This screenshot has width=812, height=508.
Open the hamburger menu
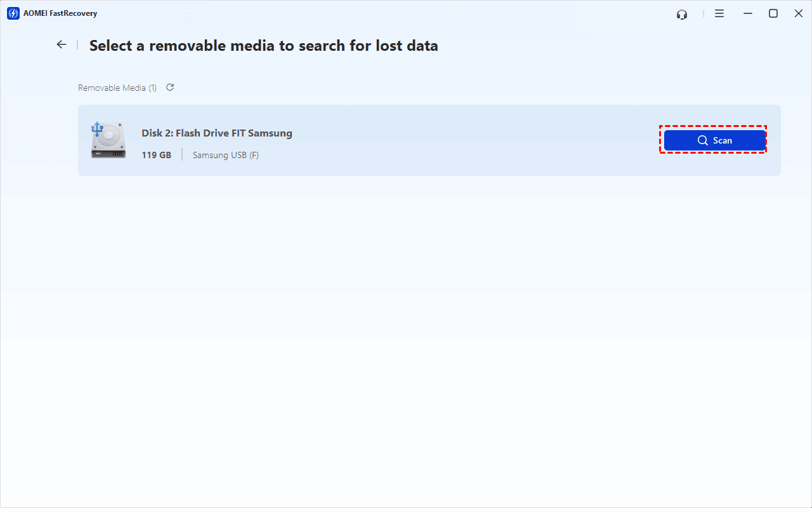pyautogui.click(x=719, y=13)
